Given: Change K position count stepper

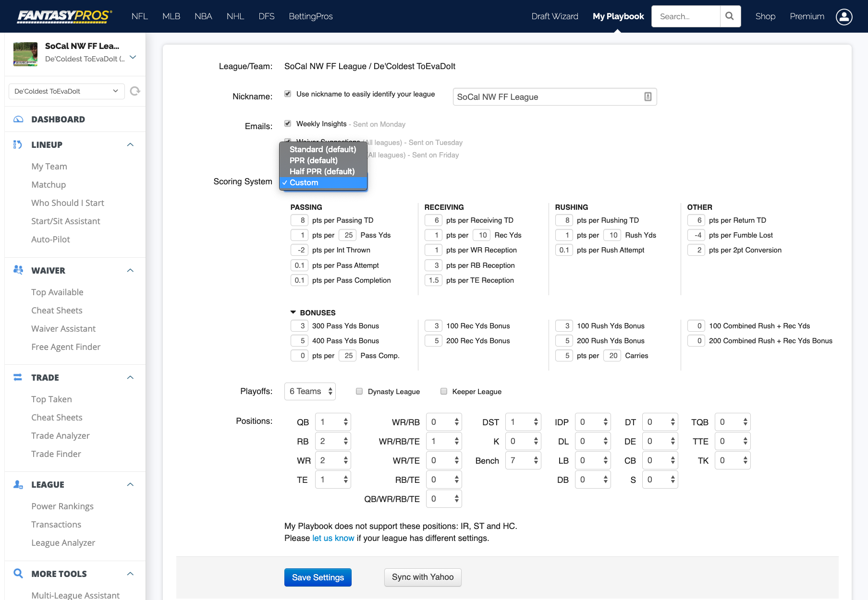Looking at the screenshot, I should 523,442.
